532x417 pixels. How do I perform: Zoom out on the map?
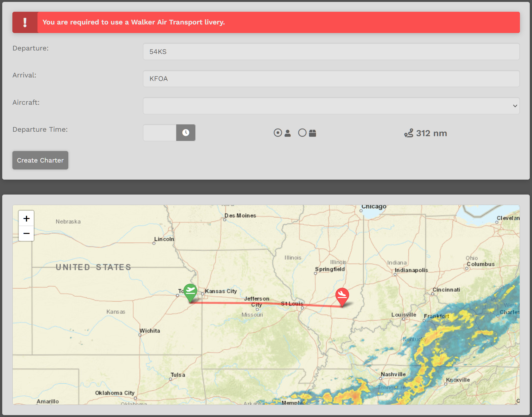(26, 234)
